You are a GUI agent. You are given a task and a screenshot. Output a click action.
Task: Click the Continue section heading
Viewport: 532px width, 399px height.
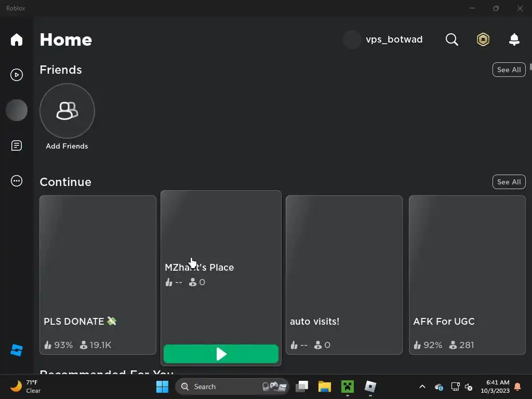[65, 182]
